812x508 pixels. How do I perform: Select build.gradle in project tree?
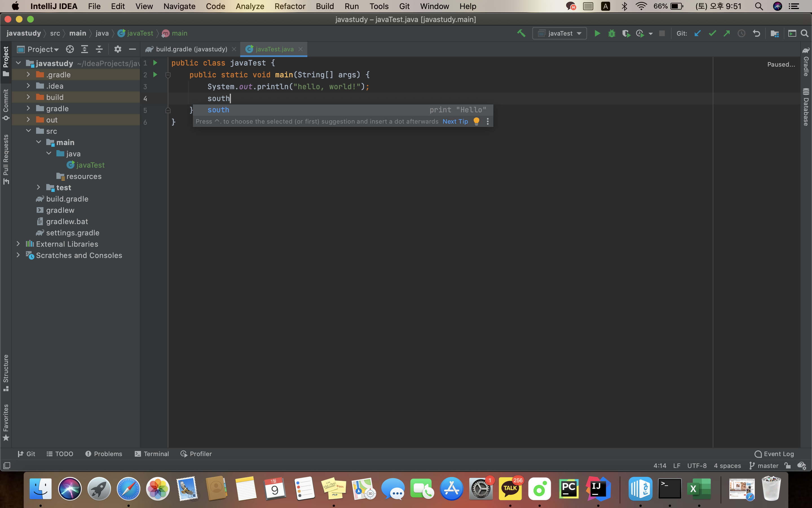tap(67, 199)
